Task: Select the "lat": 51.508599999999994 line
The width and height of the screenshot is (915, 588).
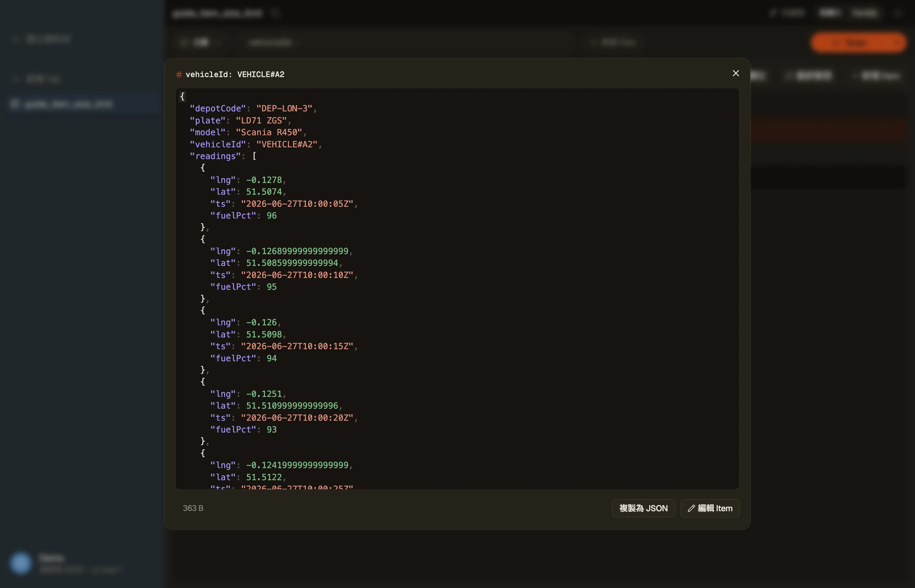Action: (x=276, y=263)
